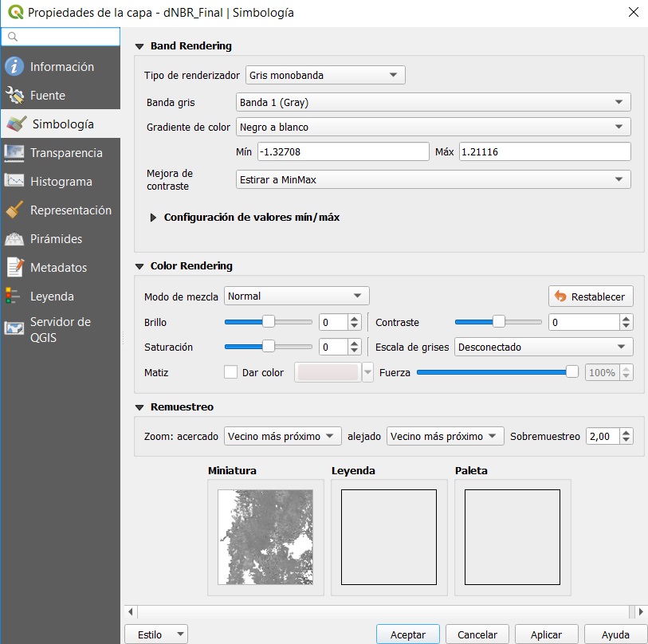648x644 pixels.
Task: Open the Tipo de renderizador dropdown
Action: click(x=325, y=75)
